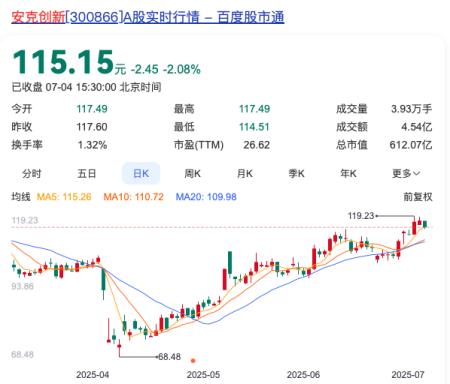Click the MA10 moving average label
Viewport: 450px width, 384px height.
(x=134, y=197)
